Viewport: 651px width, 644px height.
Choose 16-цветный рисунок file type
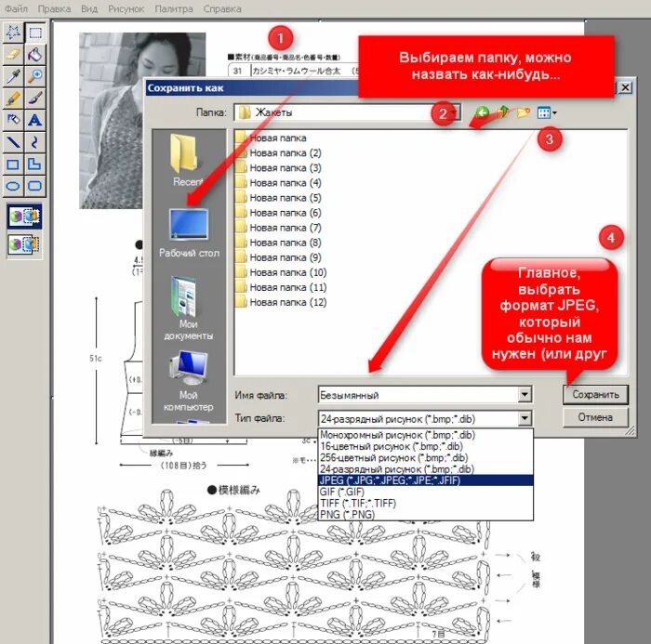coord(425,446)
